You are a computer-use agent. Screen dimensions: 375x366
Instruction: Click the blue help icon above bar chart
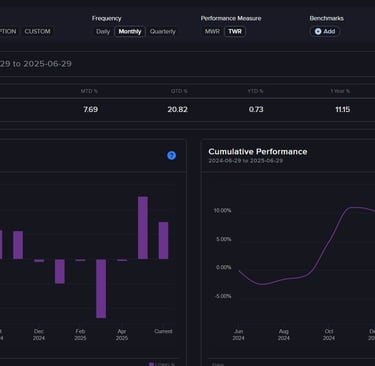[x=171, y=155]
